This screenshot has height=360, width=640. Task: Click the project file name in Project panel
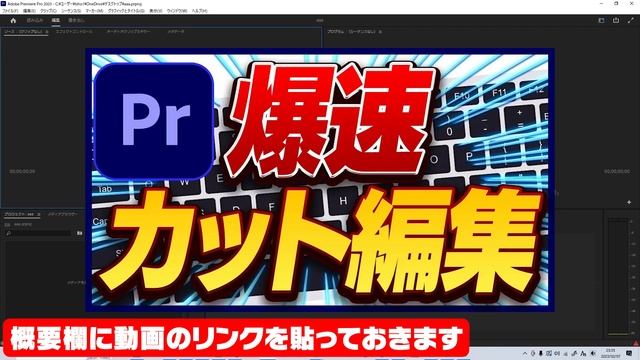[x=23, y=224]
